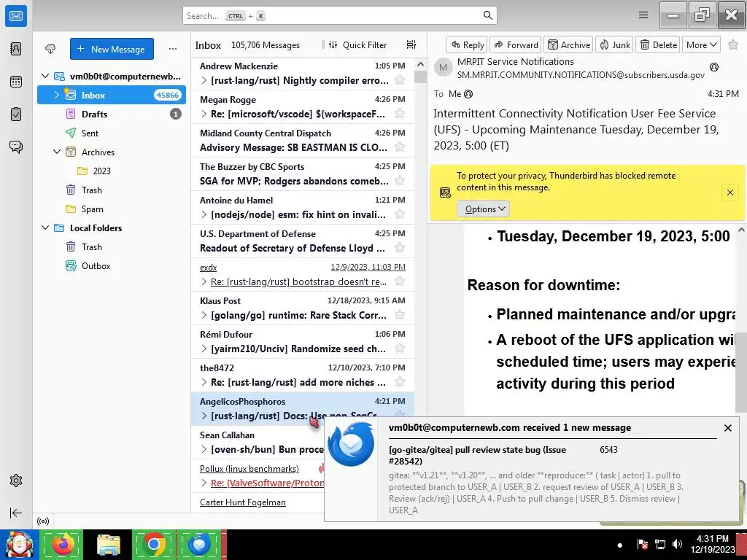Star the open MRPIT message
The image size is (747, 560).
tap(733, 44)
